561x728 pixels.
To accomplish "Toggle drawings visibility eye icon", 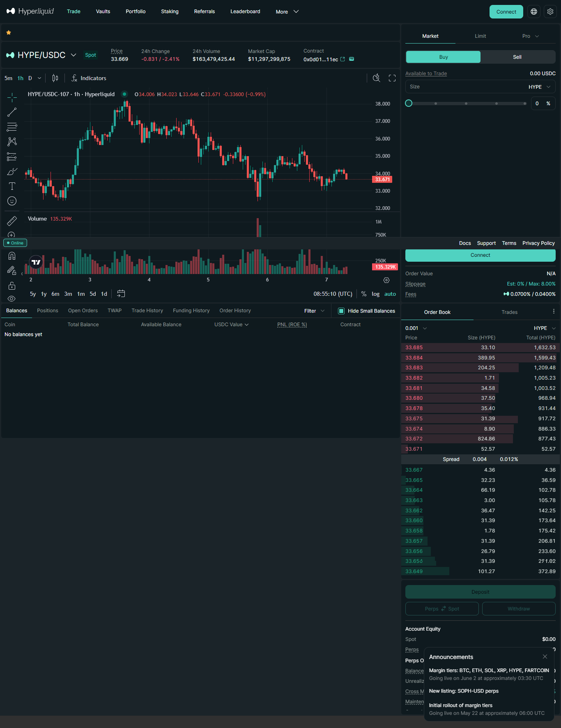I will point(12,299).
